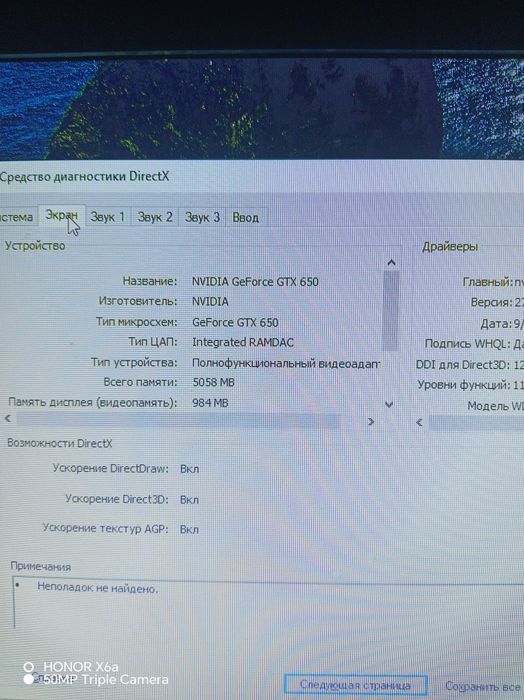Click down arrow of device list scrollbar
This screenshot has width=524, height=700.
[389, 404]
